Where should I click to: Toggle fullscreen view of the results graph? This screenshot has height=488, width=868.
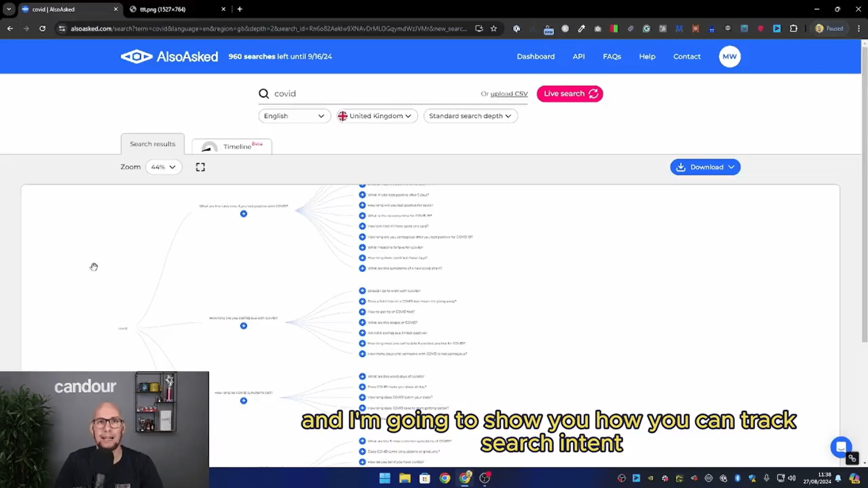tap(200, 167)
